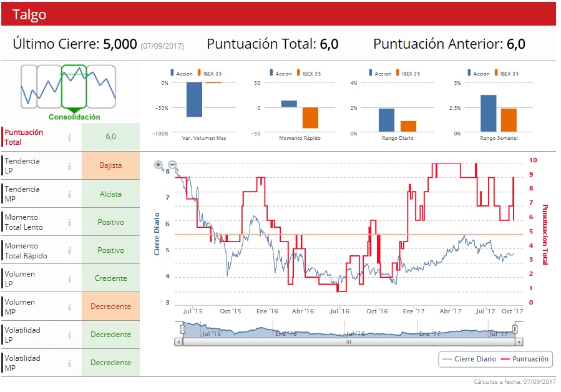
Task: Click navigator scrollbar left arrow
Action: point(178,342)
